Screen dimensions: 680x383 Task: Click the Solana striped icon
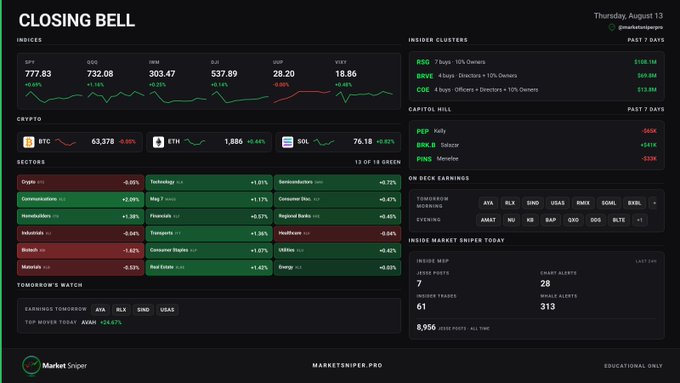click(288, 142)
